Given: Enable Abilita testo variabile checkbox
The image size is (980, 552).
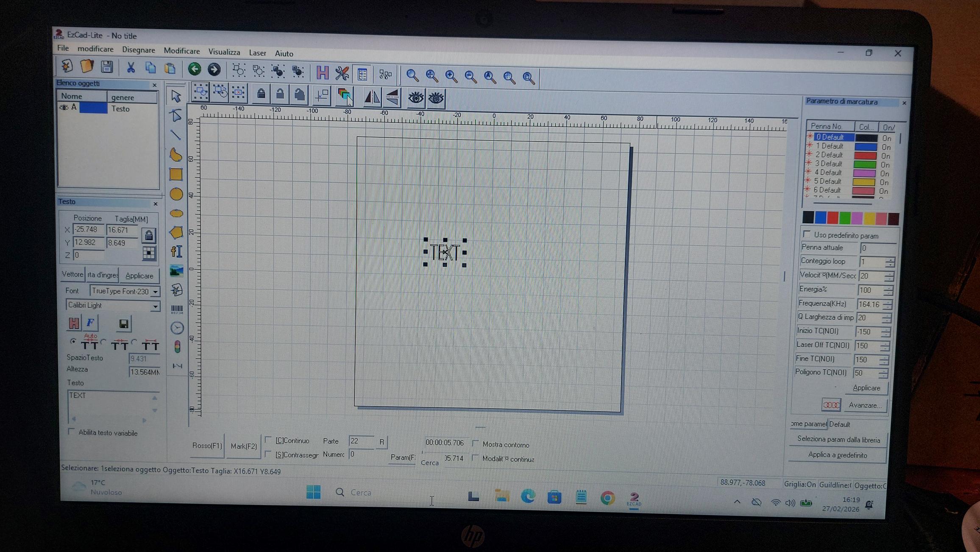Looking at the screenshot, I should (x=71, y=432).
